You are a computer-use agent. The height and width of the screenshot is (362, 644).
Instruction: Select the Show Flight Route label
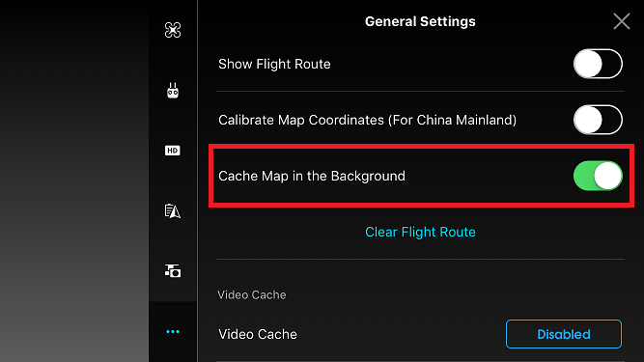click(x=274, y=64)
